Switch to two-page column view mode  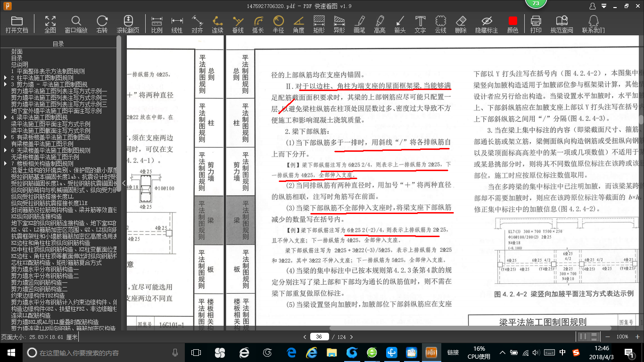[583, 337]
